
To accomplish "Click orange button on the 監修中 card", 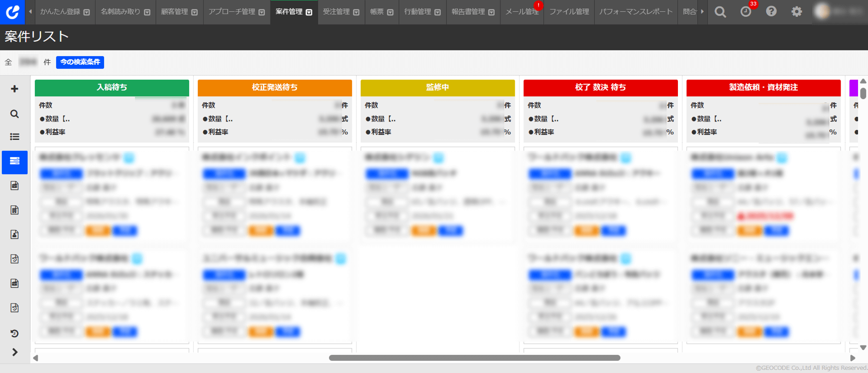I will point(424,231).
